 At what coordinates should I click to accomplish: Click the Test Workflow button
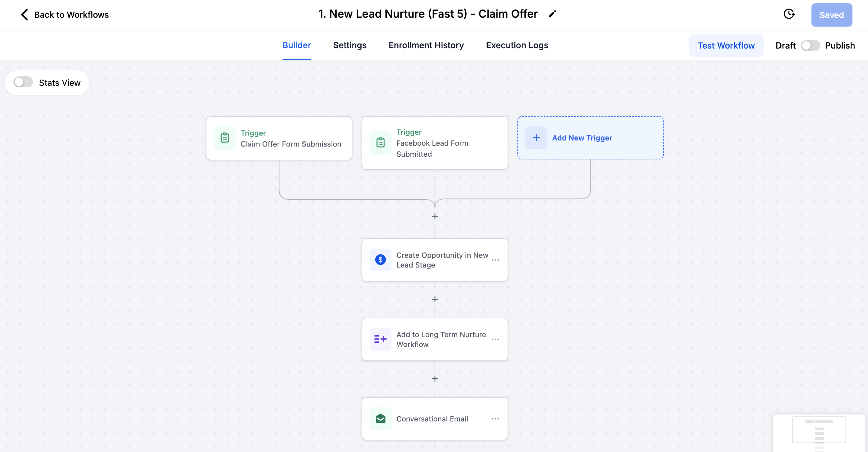click(726, 46)
